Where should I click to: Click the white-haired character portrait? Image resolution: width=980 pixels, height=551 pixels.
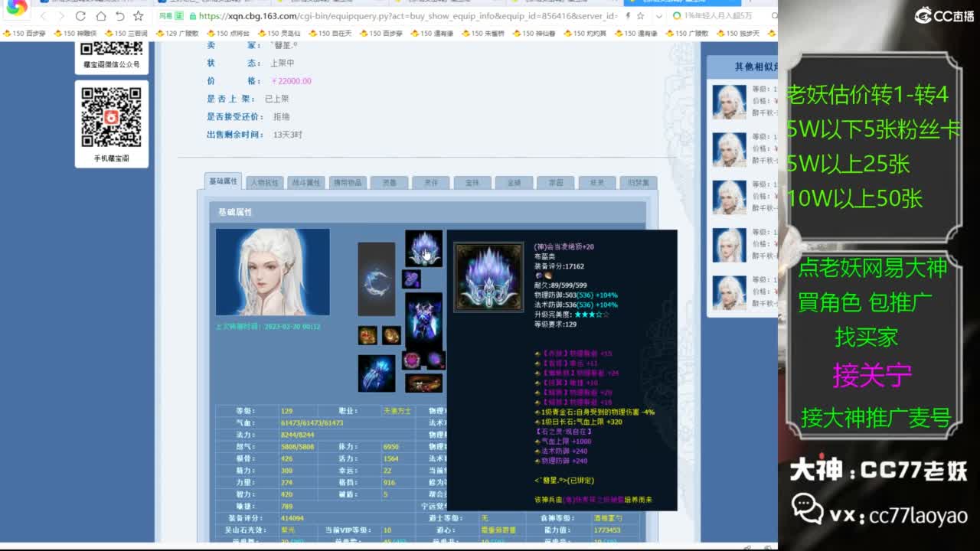(273, 272)
